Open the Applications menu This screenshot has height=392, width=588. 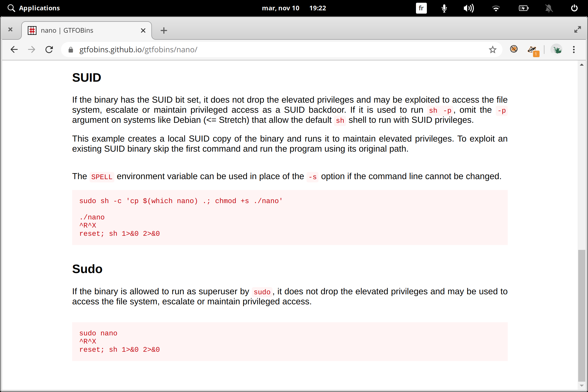point(34,8)
